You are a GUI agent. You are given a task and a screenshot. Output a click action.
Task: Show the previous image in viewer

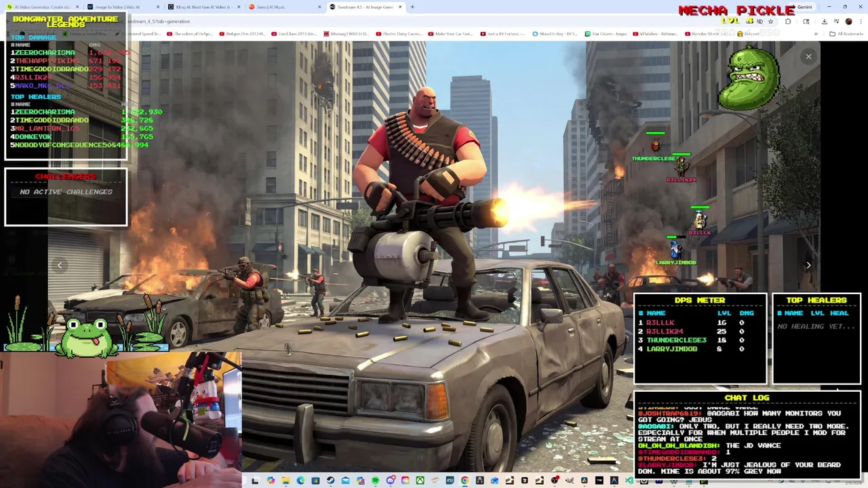[60, 265]
